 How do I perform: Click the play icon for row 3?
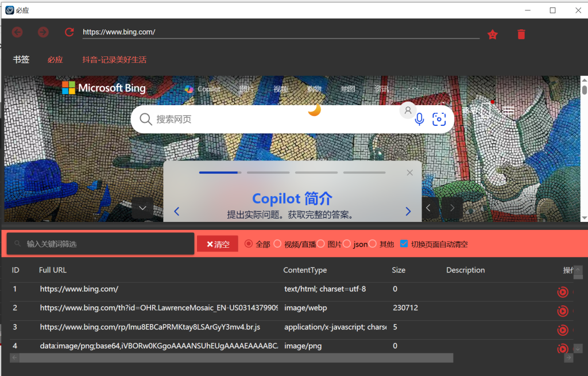563,330
